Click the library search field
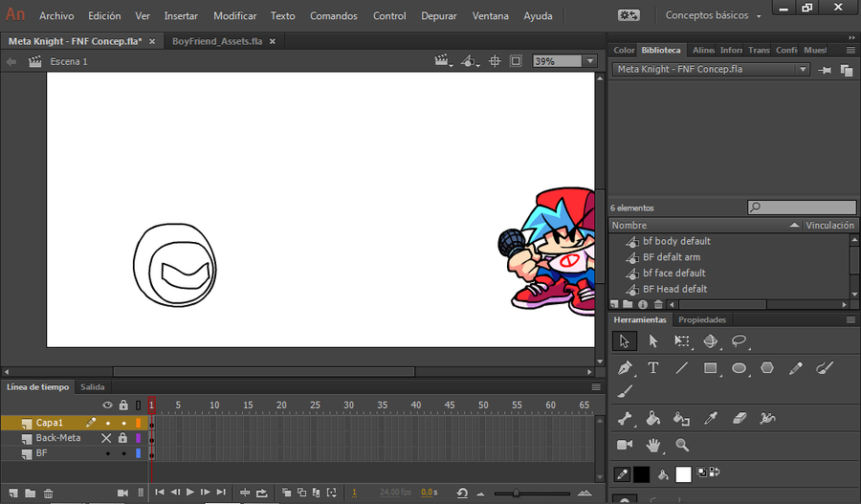 point(802,208)
